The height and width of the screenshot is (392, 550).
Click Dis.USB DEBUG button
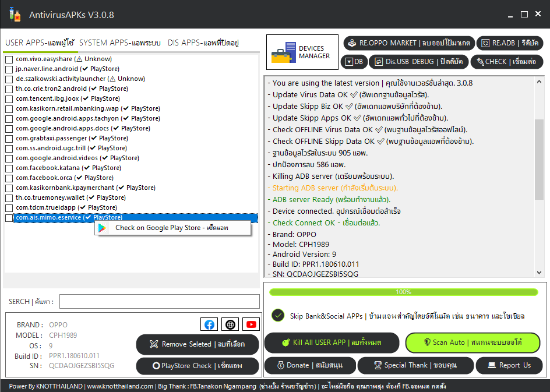click(x=419, y=62)
